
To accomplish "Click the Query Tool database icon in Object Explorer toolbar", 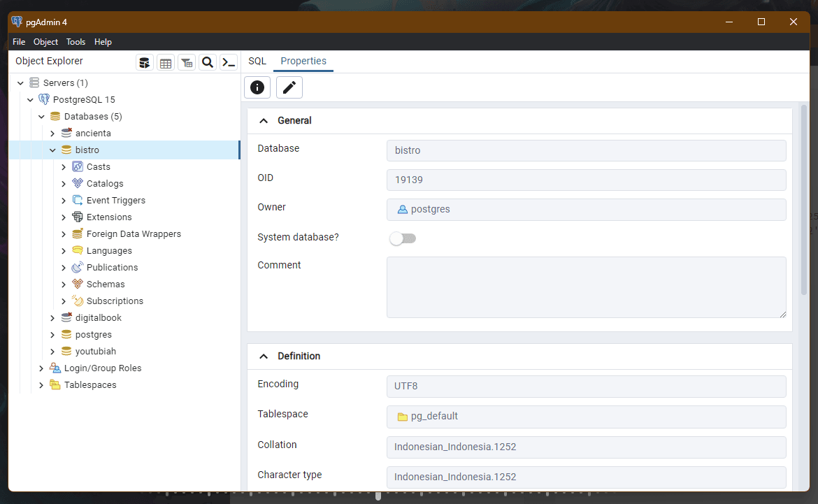I will click(145, 63).
